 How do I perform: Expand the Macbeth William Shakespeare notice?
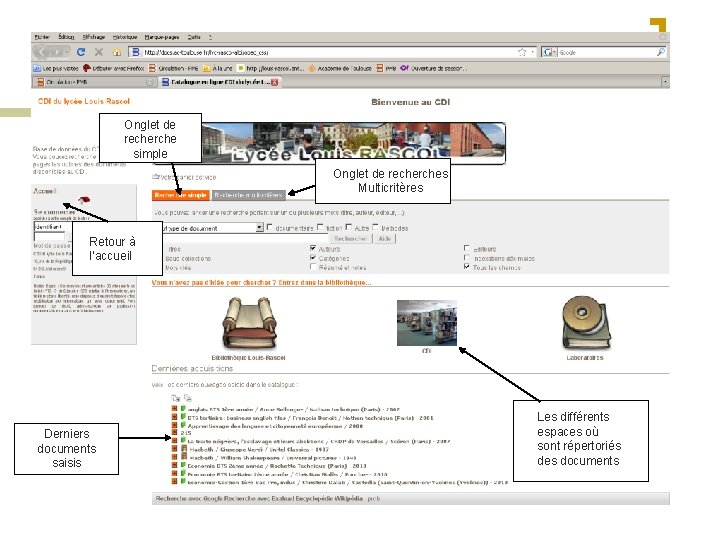pyautogui.click(x=174, y=457)
